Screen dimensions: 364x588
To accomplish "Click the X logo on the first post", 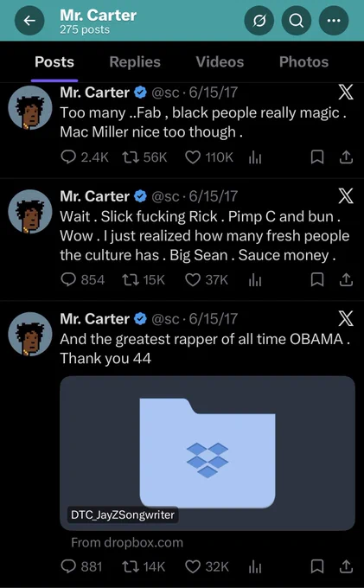I will (345, 93).
